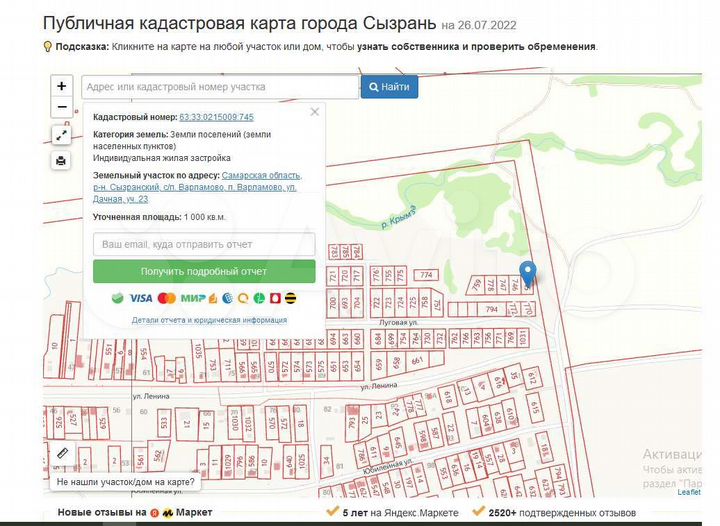Click the QIWI payment icon
The width and height of the screenshot is (720, 526).
[243, 298]
